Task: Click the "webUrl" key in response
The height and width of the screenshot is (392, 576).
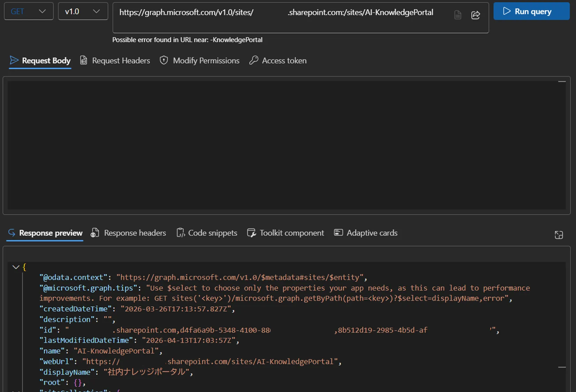Action: [x=56, y=362]
